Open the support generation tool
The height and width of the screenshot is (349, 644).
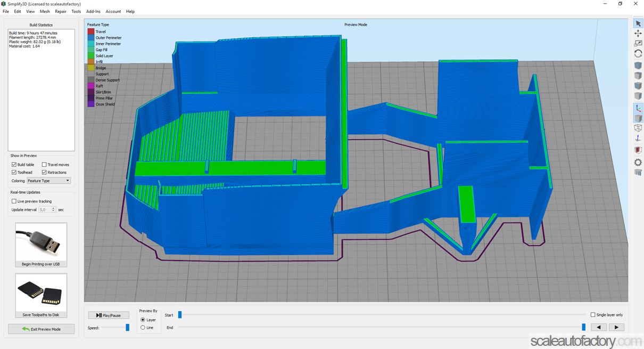point(638,172)
